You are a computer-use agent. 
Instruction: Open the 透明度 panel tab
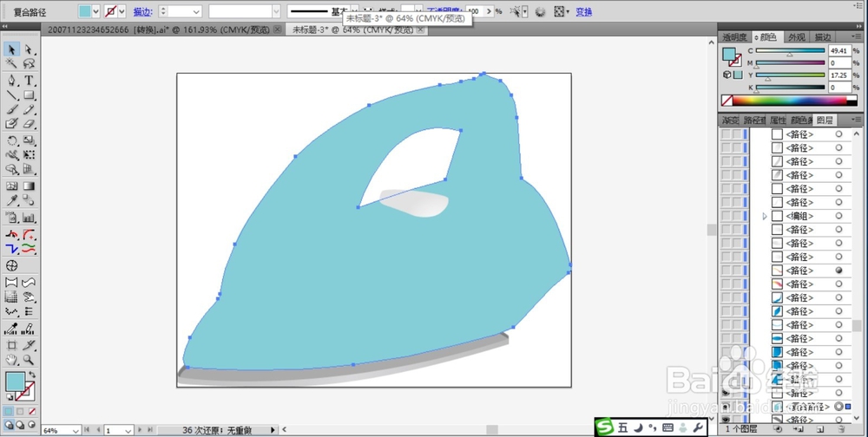pos(734,37)
